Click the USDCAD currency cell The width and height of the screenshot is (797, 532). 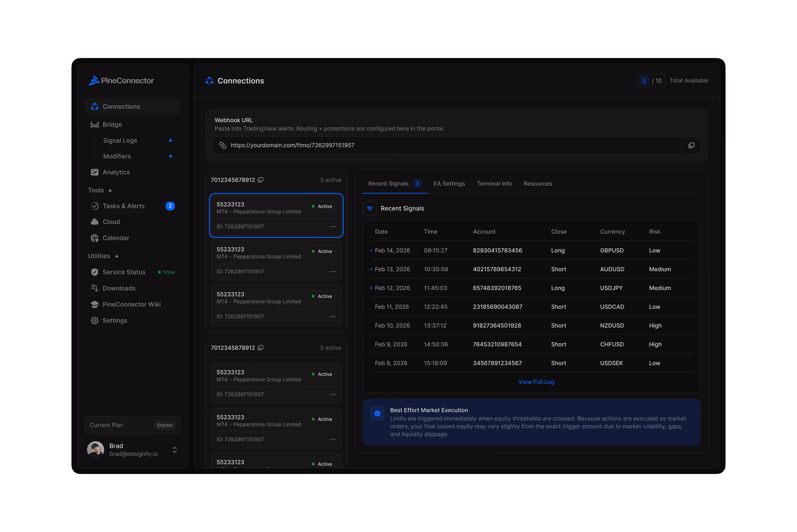pyautogui.click(x=612, y=307)
